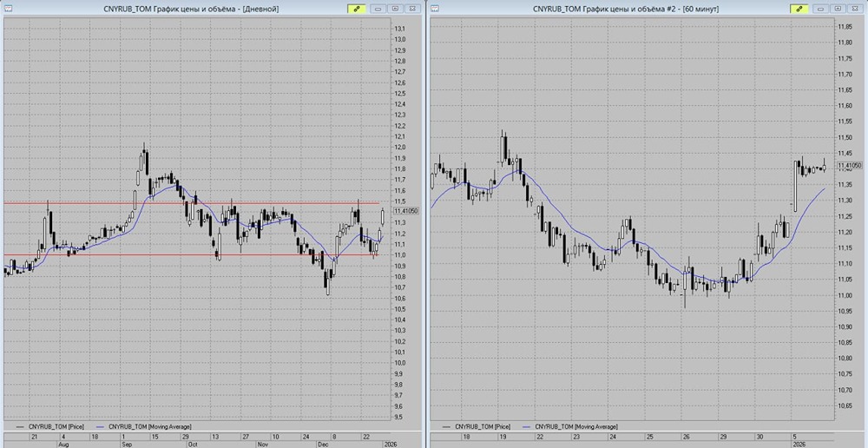Click the 'Oct' month label on daily chart axis
Image resolution: width=868 pixels, height=448 pixels.
(194, 445)
